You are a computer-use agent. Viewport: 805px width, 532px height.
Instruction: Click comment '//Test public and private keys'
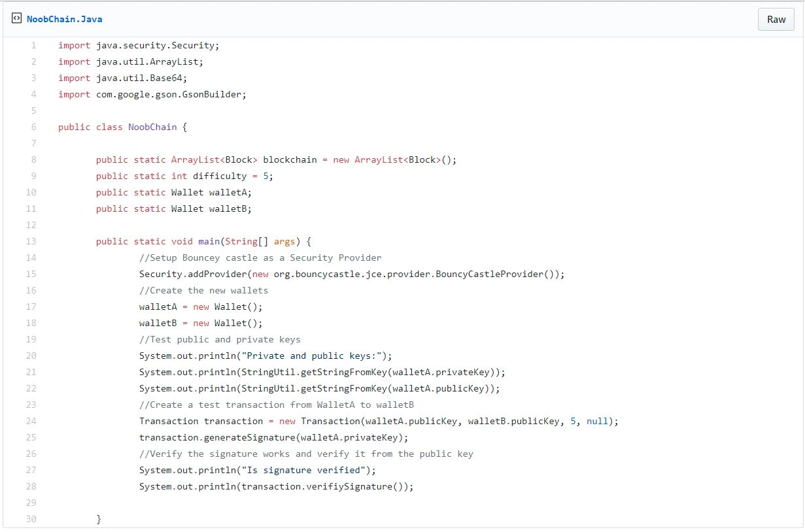coord(220,339)
